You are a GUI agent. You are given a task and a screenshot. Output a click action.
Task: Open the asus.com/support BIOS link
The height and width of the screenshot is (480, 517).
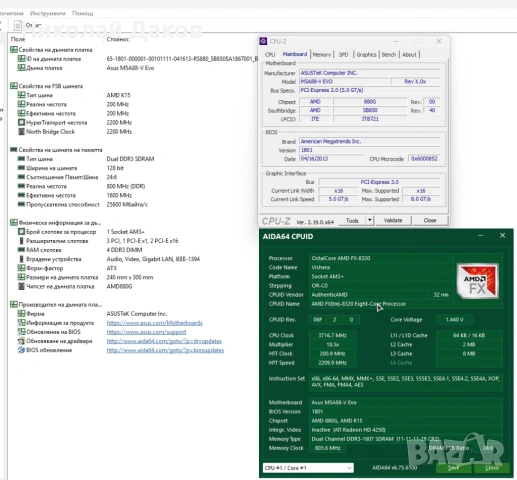coord(146,332)
